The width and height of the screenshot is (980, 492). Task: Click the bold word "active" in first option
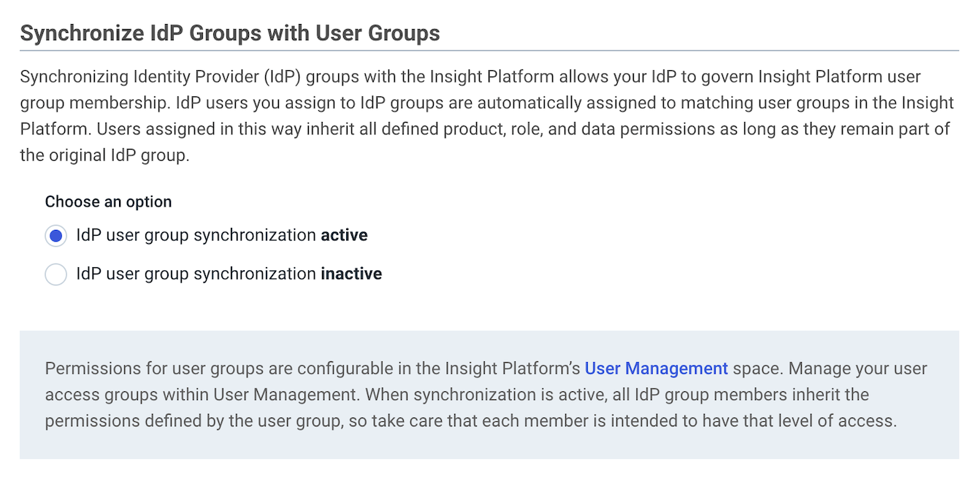click(344, 235)
